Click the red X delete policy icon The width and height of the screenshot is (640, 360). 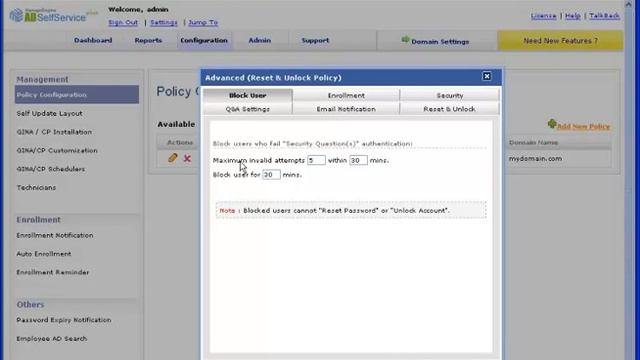pyautogui.click(x=187, y=158)
